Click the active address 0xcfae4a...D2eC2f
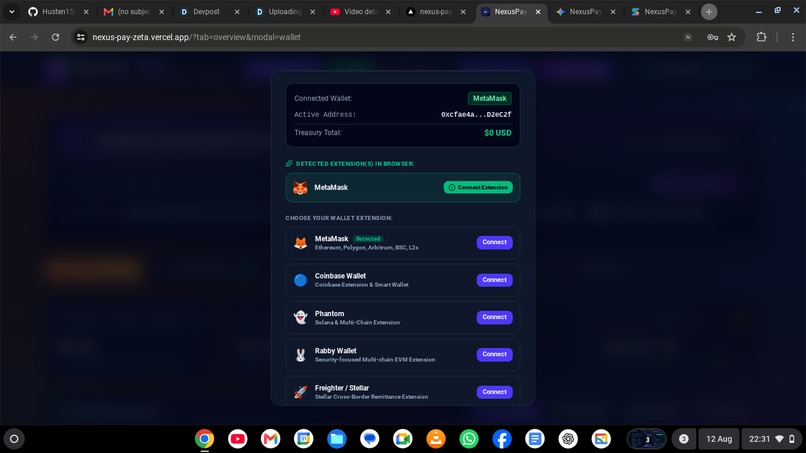The height and width of the screenshot is (453, 806). pos(476,115)
